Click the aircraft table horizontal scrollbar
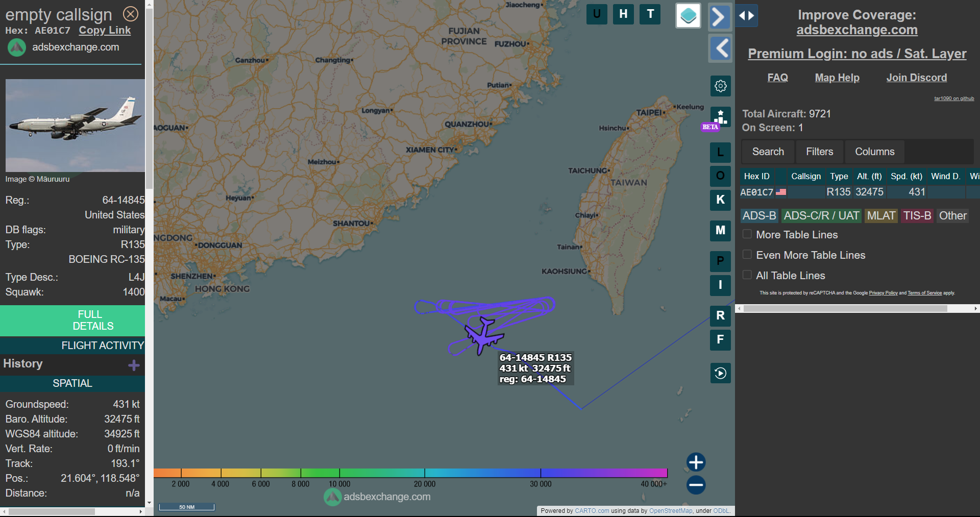980x517 pixels. tap(845, 308)
